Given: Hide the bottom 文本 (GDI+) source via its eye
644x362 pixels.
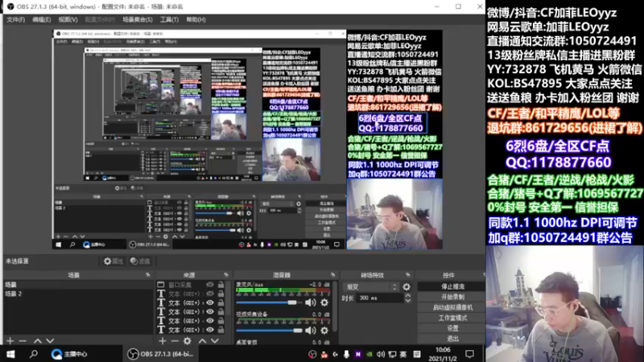Looking at the screenshot, I should tap(210, 330).
